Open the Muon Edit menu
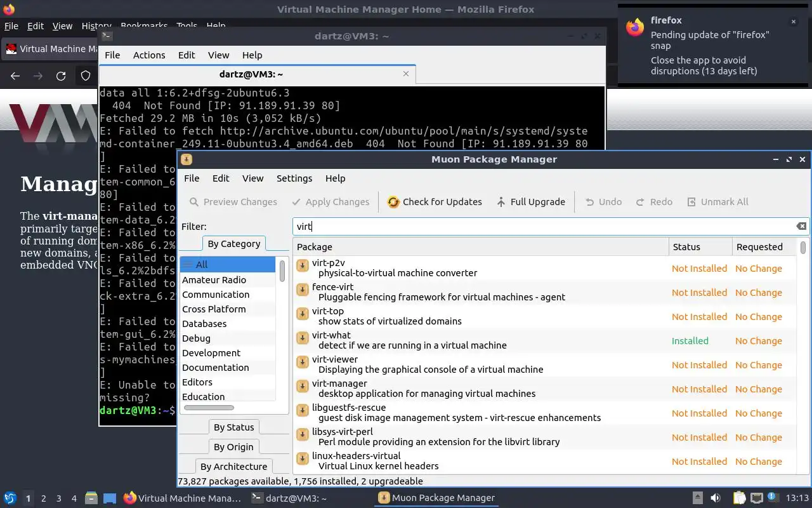This screenshot has height=508, width=812. point(221,178)
